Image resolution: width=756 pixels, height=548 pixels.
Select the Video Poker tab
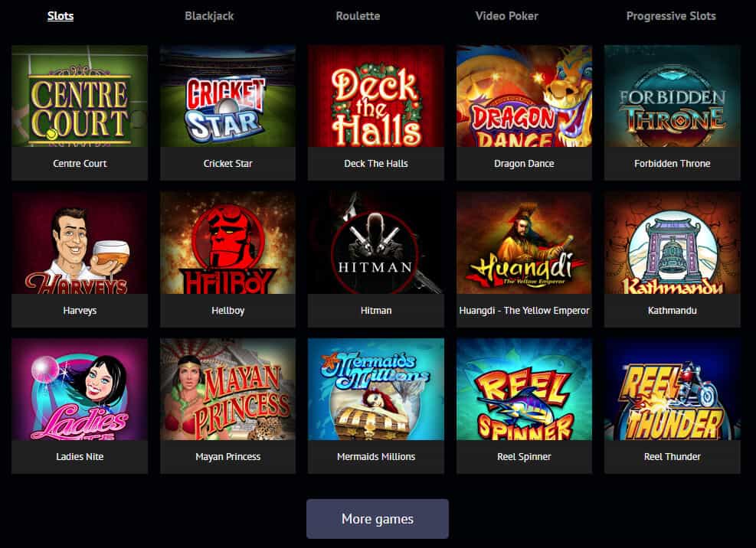[x=507, y=16]
